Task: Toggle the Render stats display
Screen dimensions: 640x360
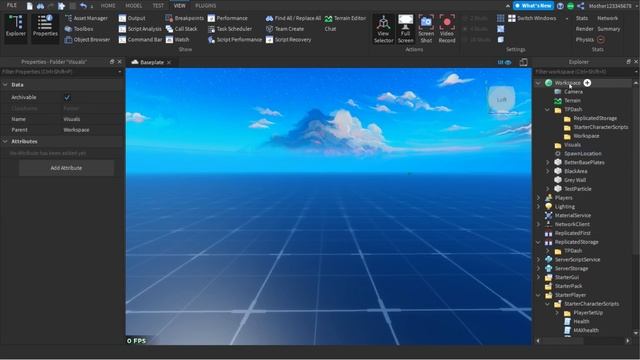Action: click(584, 29)
